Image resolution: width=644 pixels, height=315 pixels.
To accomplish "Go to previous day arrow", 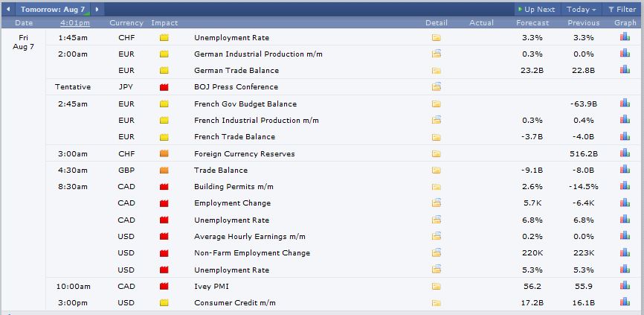I will [x=8, y=10].
